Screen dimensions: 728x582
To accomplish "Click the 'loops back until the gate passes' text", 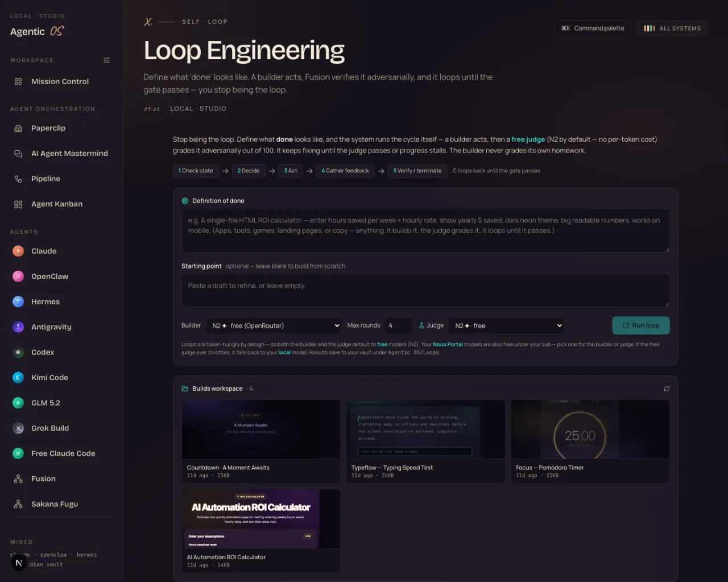I will (x=496, y=171).
